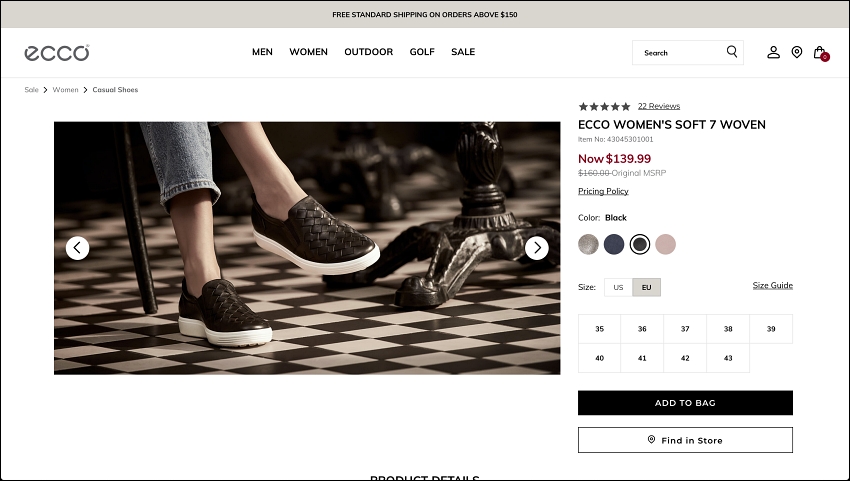Image resolution: width=850 pixels, height=481 pixels.
Task: Select the grey metallic color swatch
Action: (588, 245)
